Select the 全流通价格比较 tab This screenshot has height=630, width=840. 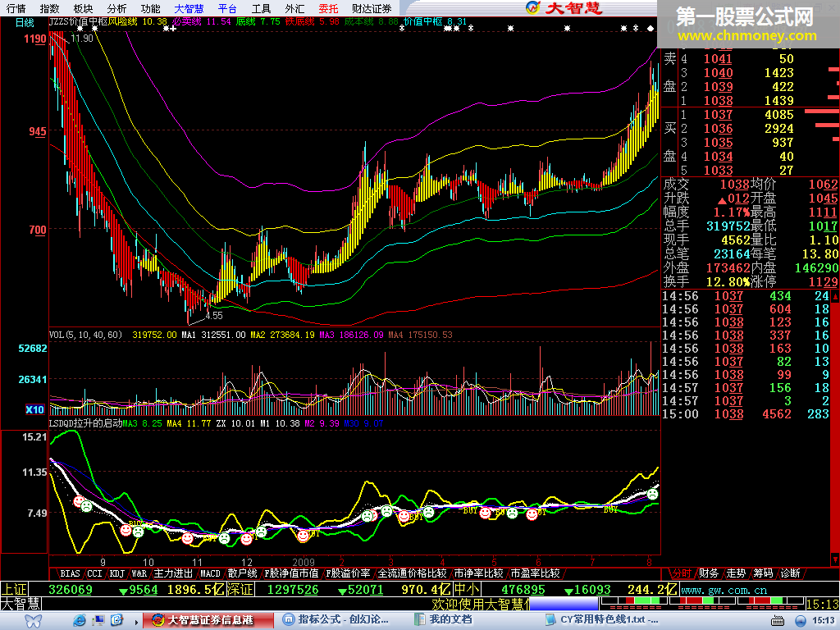point(412,573)
